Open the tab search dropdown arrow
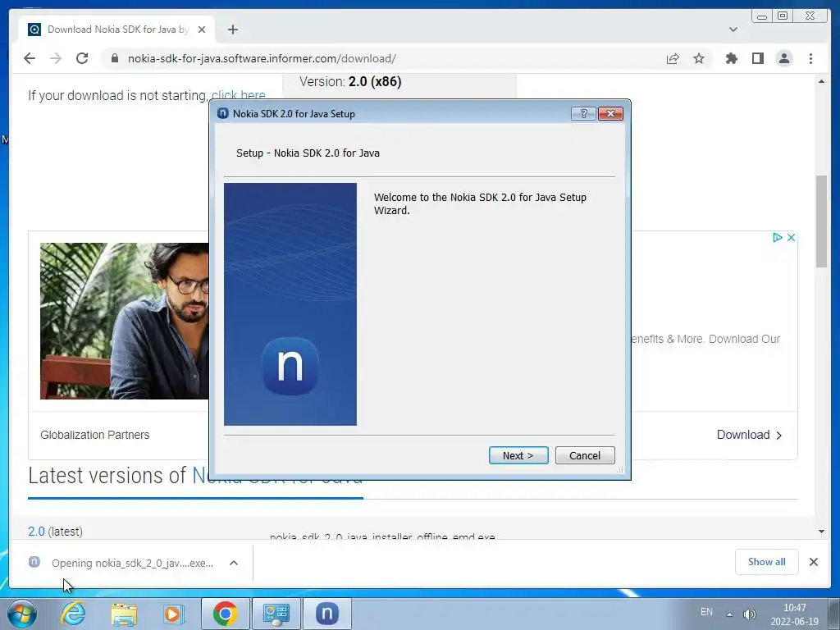The width and height of the screenshot is (840, 630). 733,30
